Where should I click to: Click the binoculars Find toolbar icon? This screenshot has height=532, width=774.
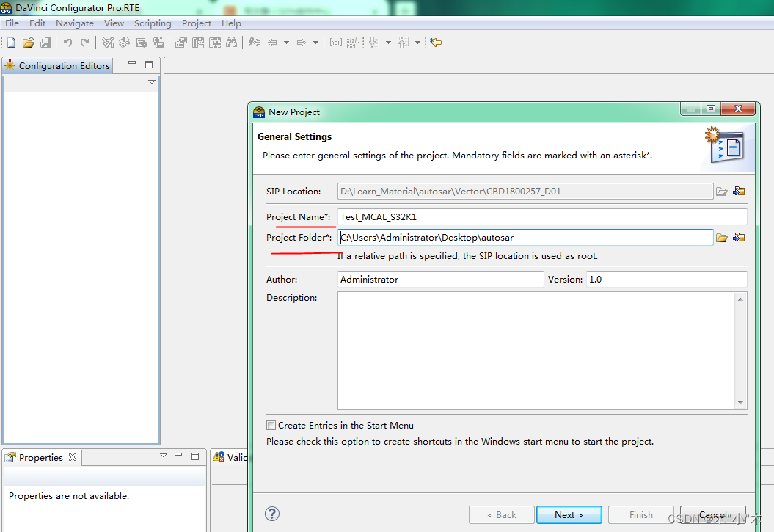pyautogui.click(x=232, y=43)
